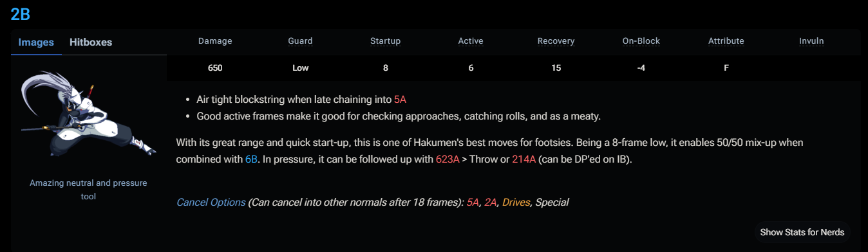
Task: Click the 623A move link
Action: (448, 159)
